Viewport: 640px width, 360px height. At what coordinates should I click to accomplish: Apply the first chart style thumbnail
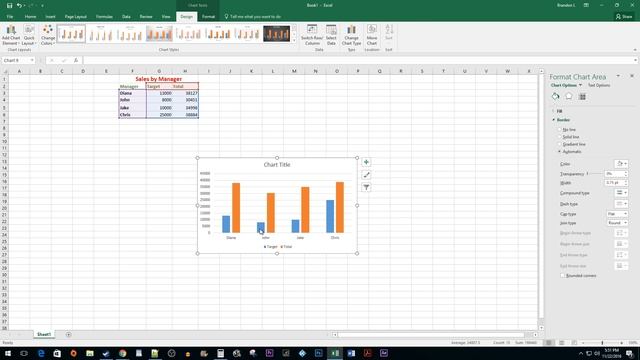[x=71, y=33]
